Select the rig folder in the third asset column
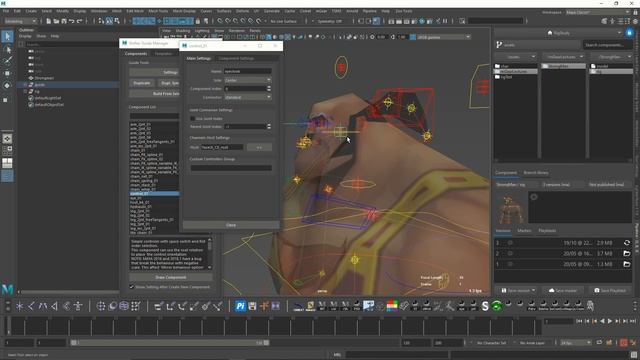Viewport: 640px width, 360px height. click(x=611, y=71)
